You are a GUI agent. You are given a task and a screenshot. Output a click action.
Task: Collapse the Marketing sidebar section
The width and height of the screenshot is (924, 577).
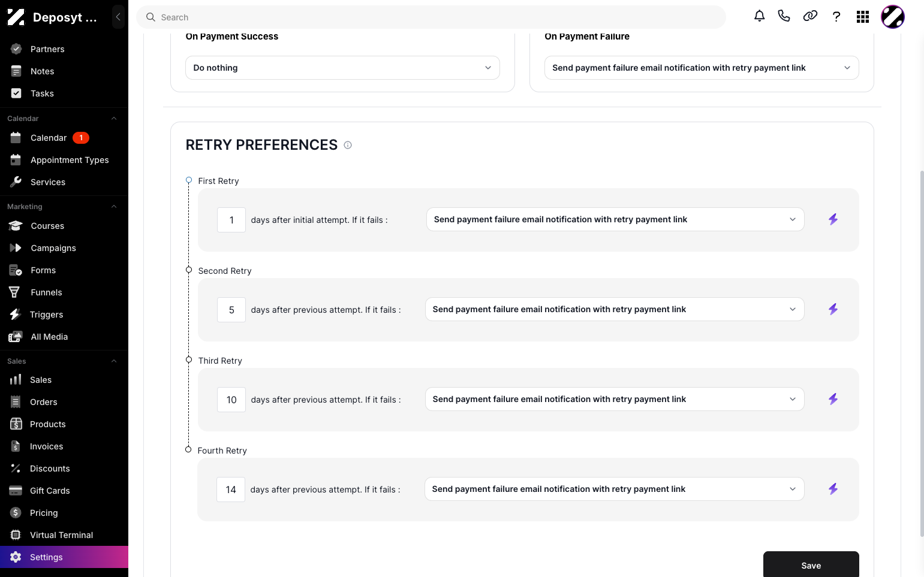point(114,207)
